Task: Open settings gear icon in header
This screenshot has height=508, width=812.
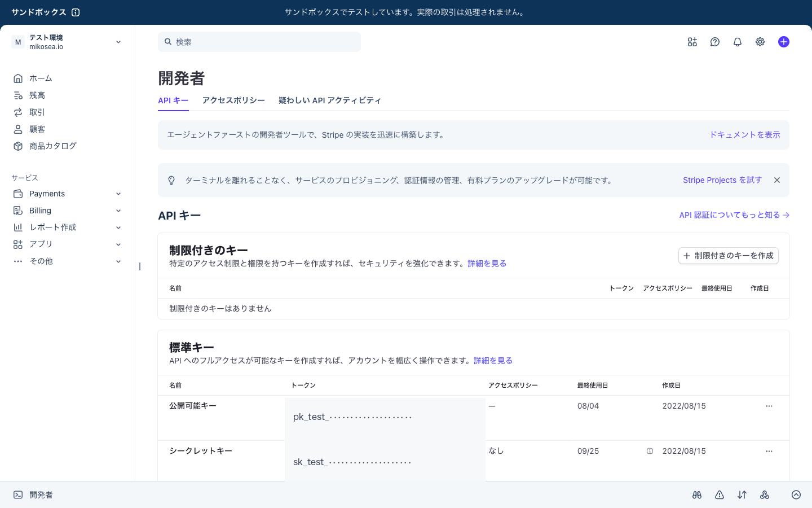Action: (760, 42)
